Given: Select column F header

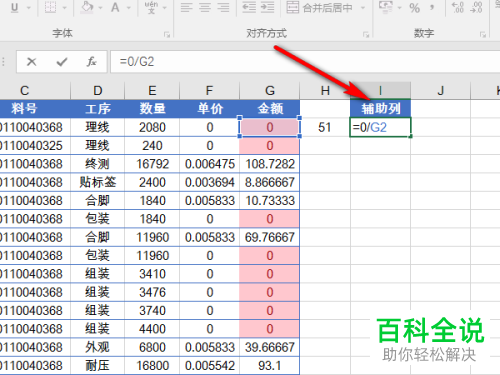Looking at the screenshot, I should pos(209,90).
